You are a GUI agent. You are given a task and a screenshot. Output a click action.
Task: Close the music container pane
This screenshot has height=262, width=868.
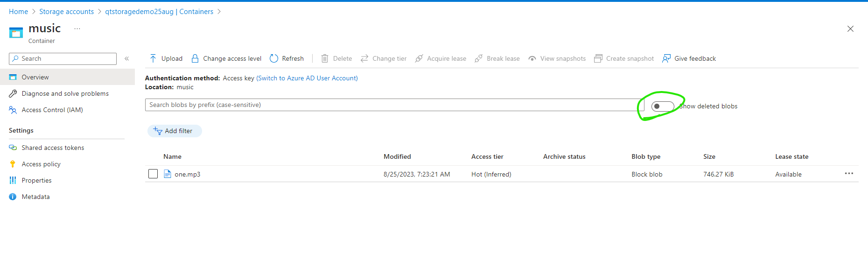(x=850, y=28)
